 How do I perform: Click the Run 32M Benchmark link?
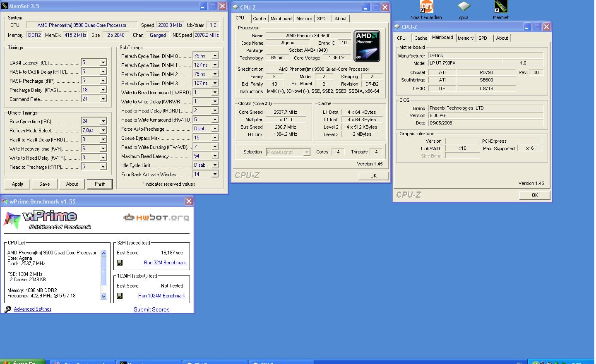(165, 263)
